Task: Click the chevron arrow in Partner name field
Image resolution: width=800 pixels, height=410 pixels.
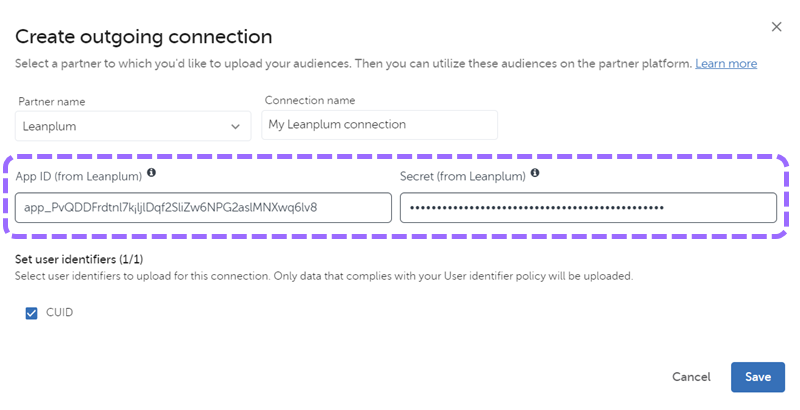Action: pos(236,126)
